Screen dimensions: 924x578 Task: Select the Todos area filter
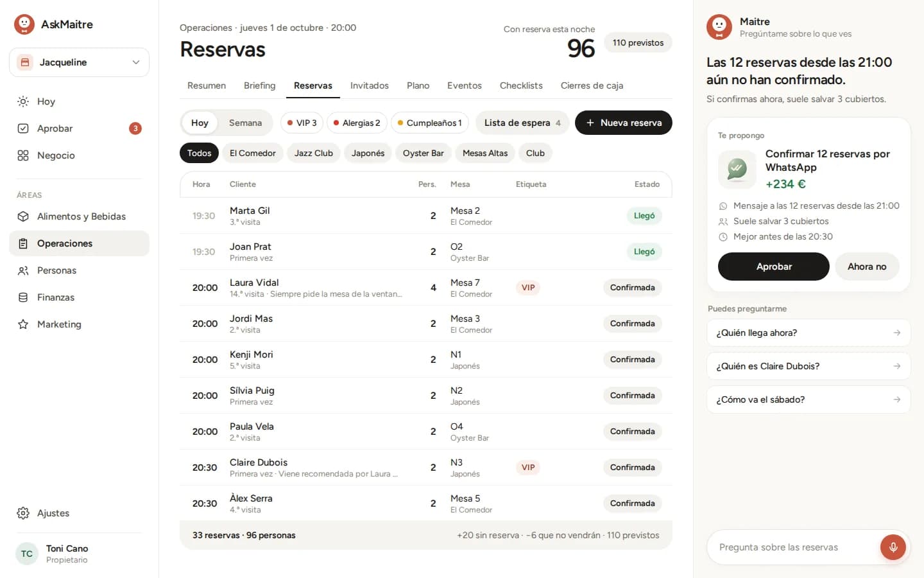click(199, 153)
